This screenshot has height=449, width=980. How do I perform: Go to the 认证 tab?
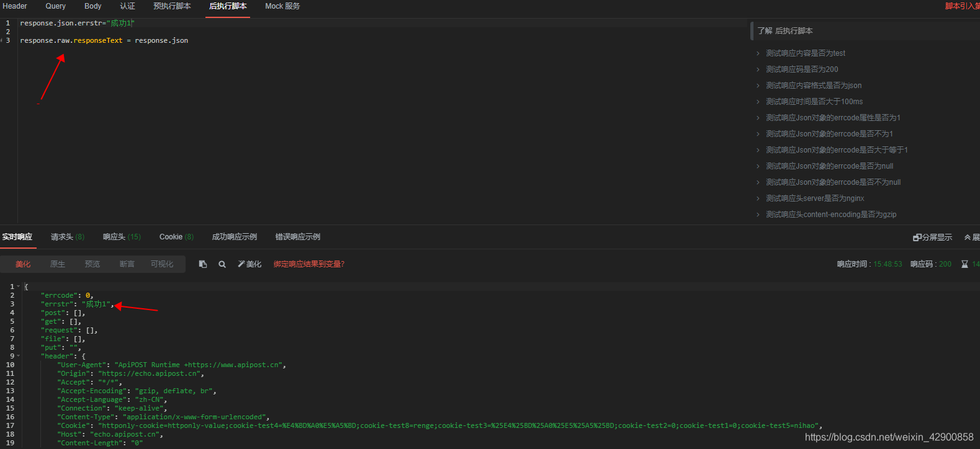tap(127, 6)
